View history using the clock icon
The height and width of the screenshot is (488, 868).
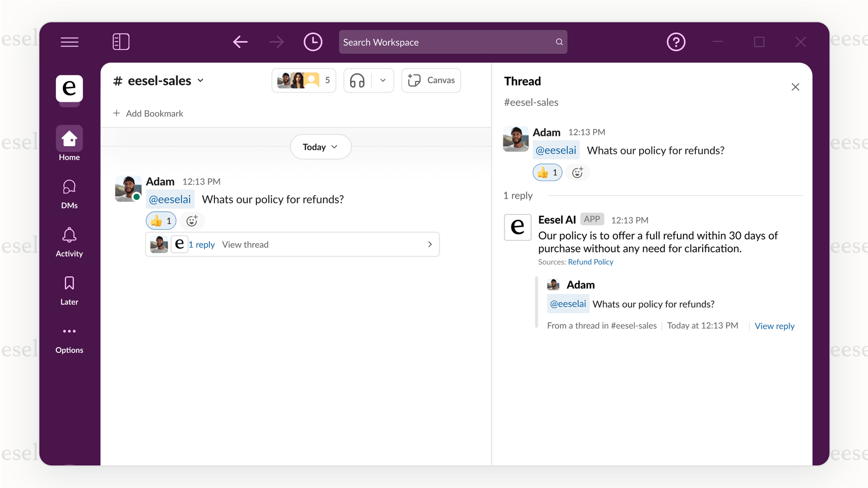(313, 42)
